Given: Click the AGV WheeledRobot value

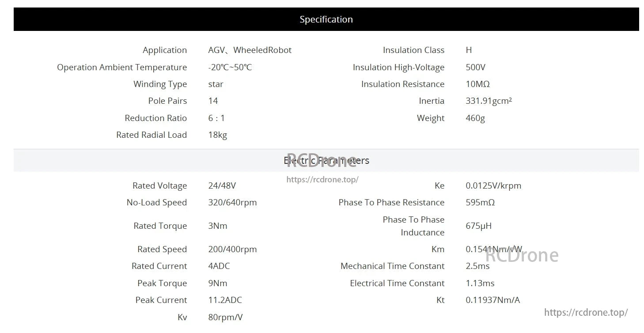Looking at the screenshot, I should tap(250, 50).
